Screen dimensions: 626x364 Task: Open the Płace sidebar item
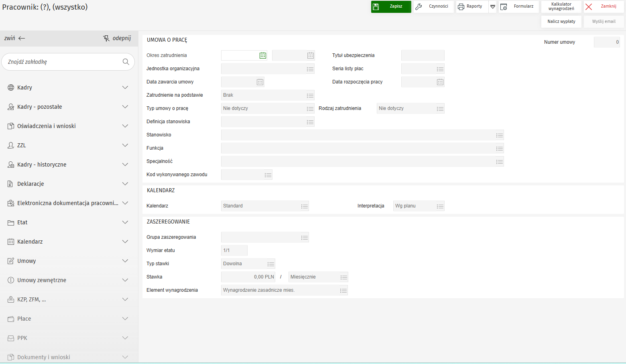24,319
